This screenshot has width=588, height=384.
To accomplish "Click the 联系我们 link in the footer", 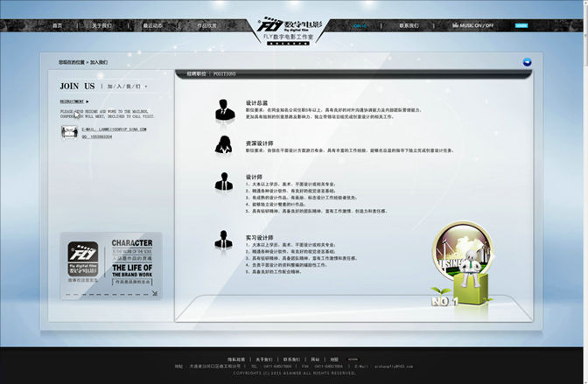I will (x=290, y=360).
